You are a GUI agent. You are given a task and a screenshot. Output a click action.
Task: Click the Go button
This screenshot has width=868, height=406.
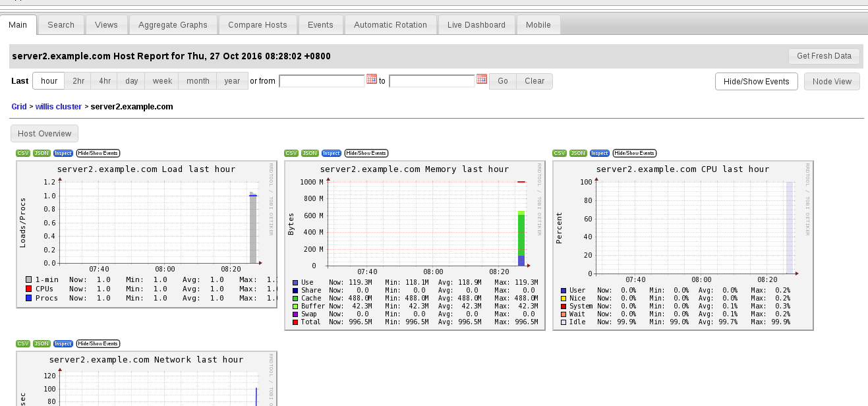503,81
